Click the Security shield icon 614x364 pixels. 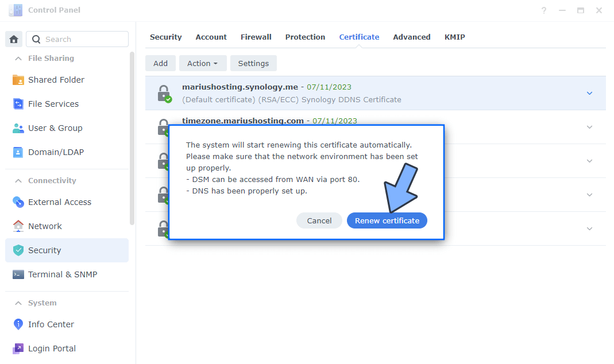[18, 250]
